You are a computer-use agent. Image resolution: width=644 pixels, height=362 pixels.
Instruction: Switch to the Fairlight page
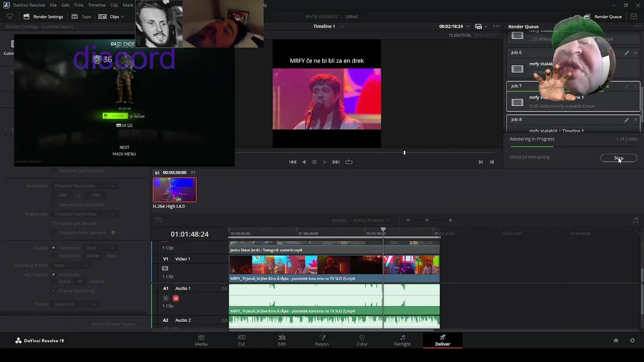pos(403,340)
